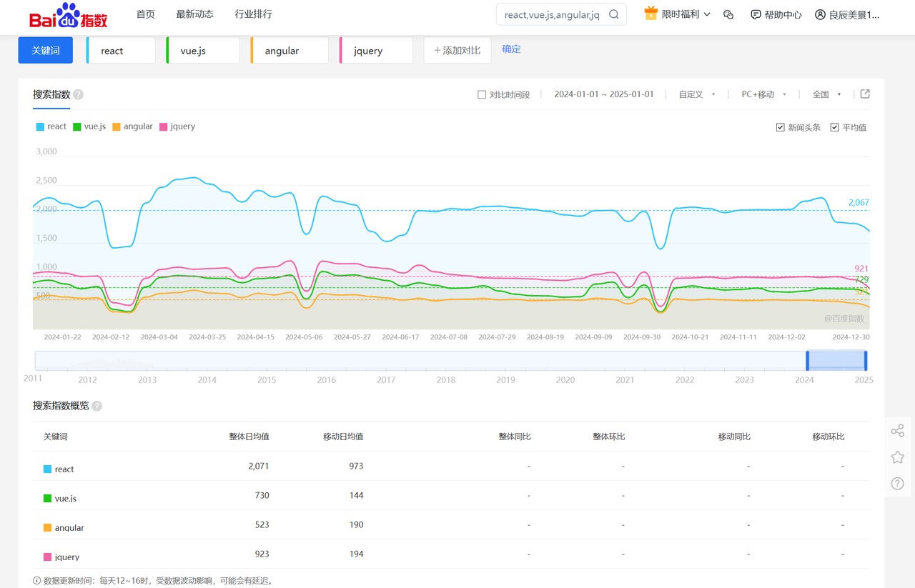Click username 良辰美景1... in header
This screenshot has height=588, width=915.
(x=854, y=14)
